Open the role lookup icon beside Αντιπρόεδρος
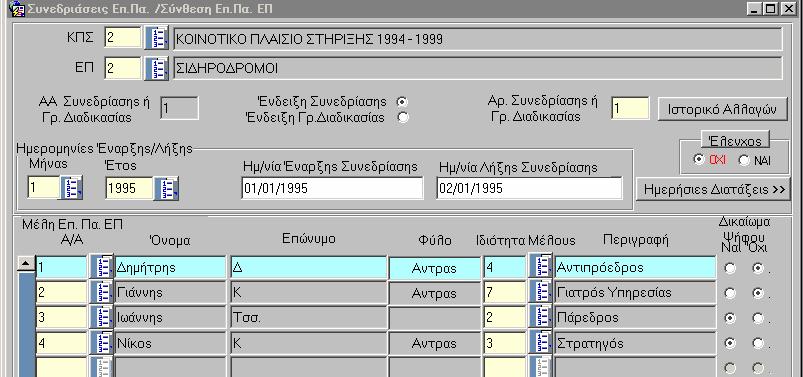This screenshot has height=377, width=803. click(540, 267)
